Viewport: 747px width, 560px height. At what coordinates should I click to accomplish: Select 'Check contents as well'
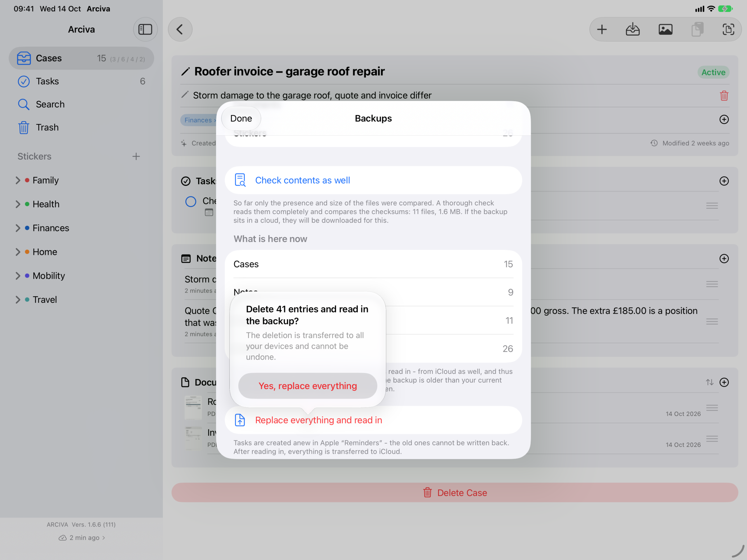coord(373,180)
